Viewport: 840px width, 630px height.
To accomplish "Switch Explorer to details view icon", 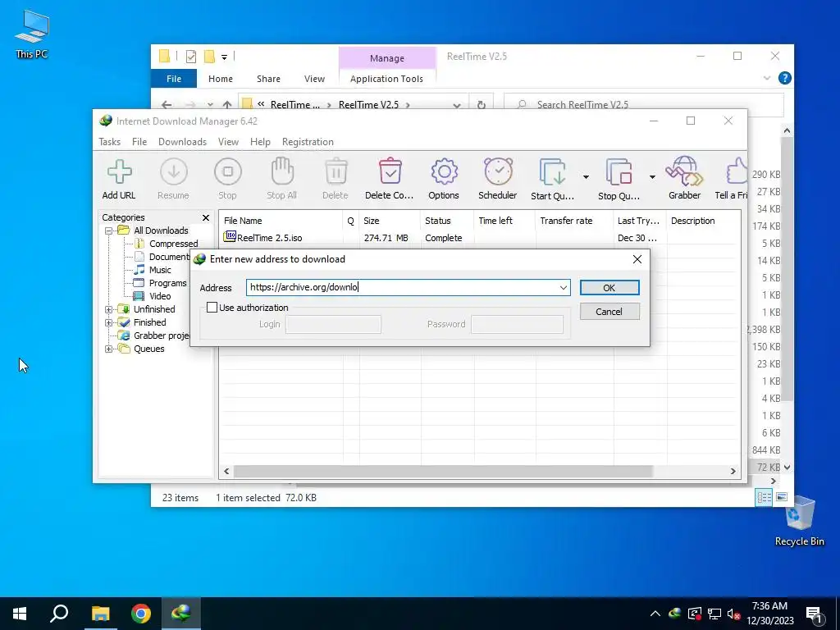I will (x=764, y=498).
